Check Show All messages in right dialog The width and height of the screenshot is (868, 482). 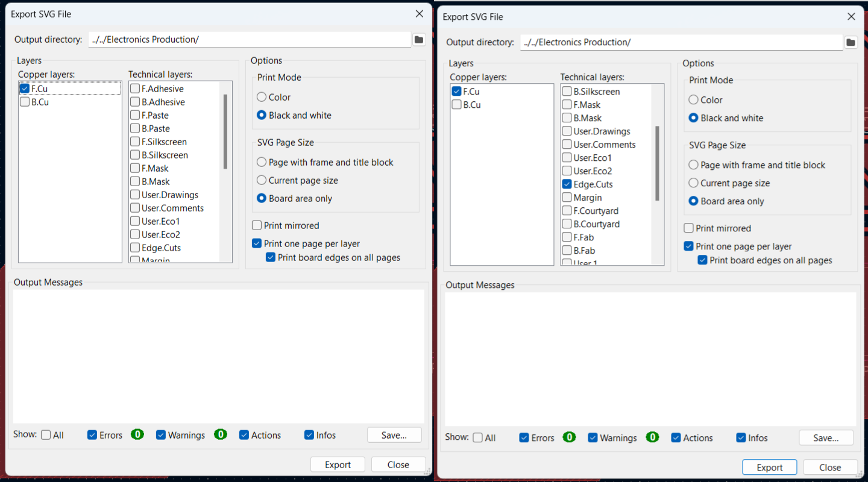click(477, 438)
